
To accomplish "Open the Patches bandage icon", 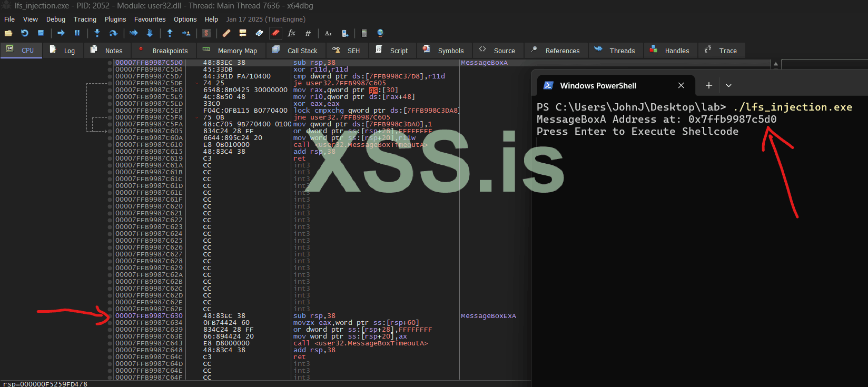I will (226, 33).
